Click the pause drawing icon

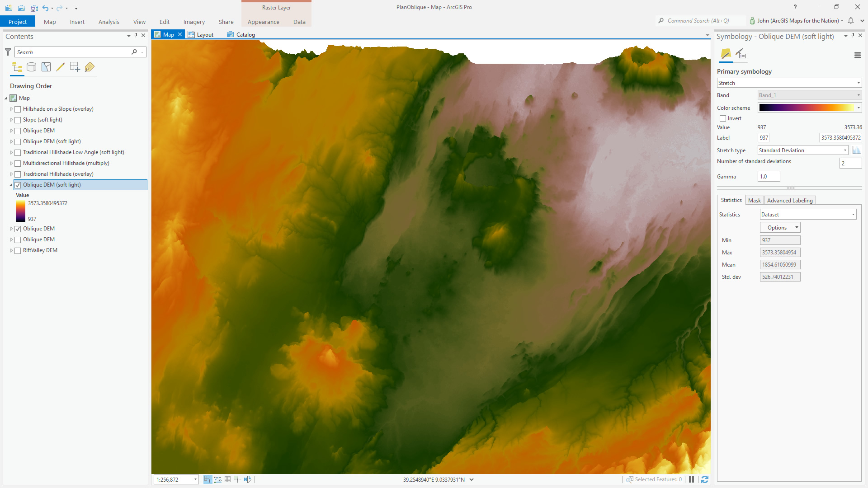[691, 479]
